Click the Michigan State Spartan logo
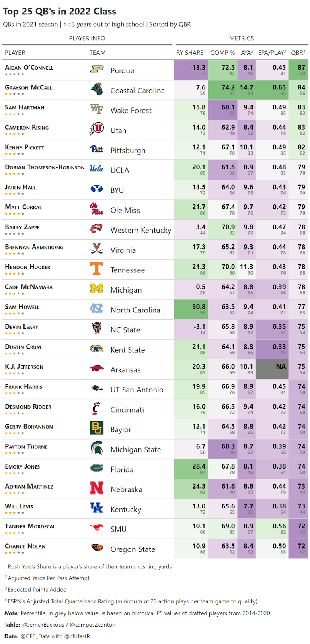 (x=96, y=448)
